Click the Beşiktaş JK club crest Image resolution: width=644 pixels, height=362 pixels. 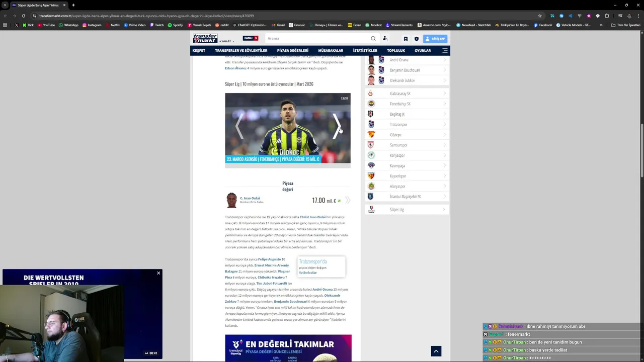coord(371,114)
